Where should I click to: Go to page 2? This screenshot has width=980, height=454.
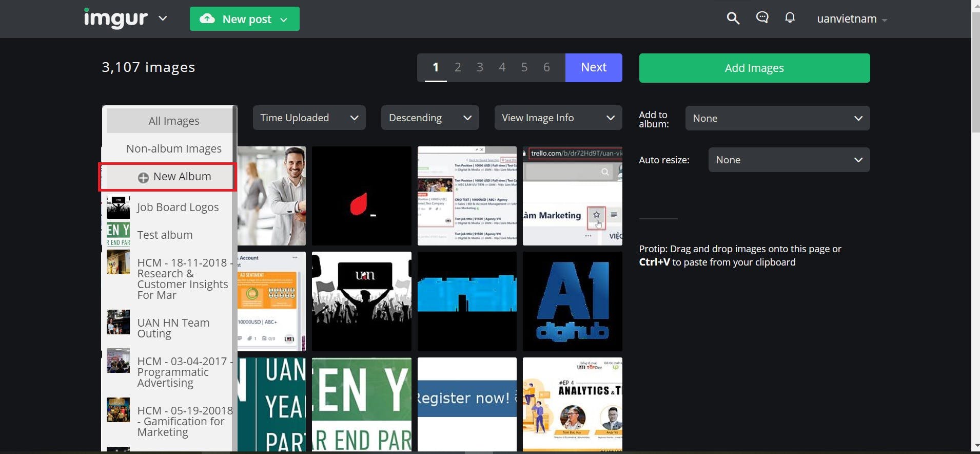(458, 67)
